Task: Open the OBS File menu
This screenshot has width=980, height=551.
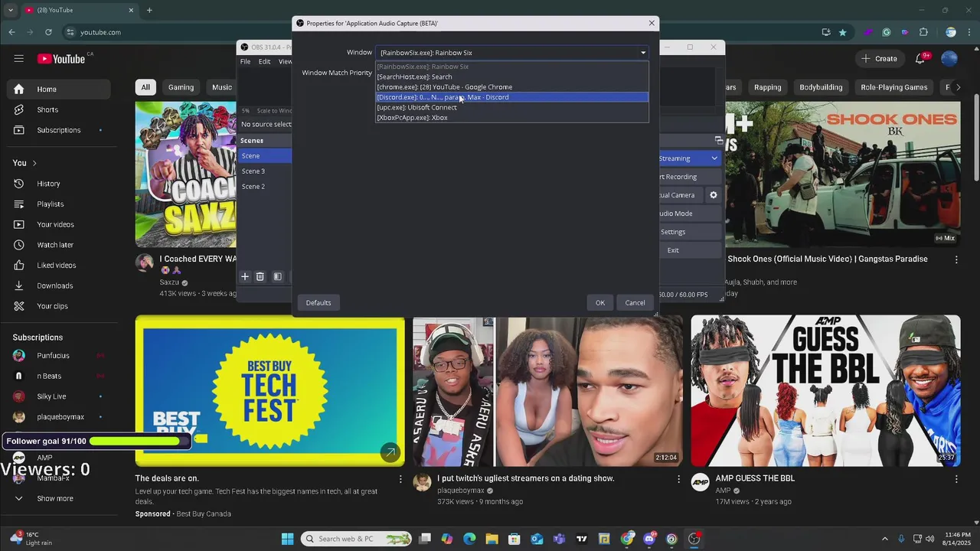Action: coord(245,61)
